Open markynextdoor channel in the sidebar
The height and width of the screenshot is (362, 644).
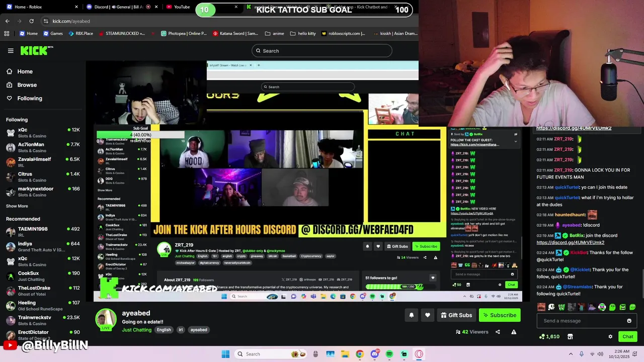click(x=43, y=192)
